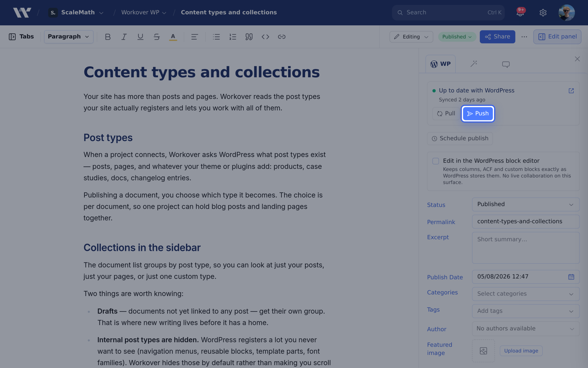Insert a code block
This screenshot has height=368, width=588.
tap(265, 37)
